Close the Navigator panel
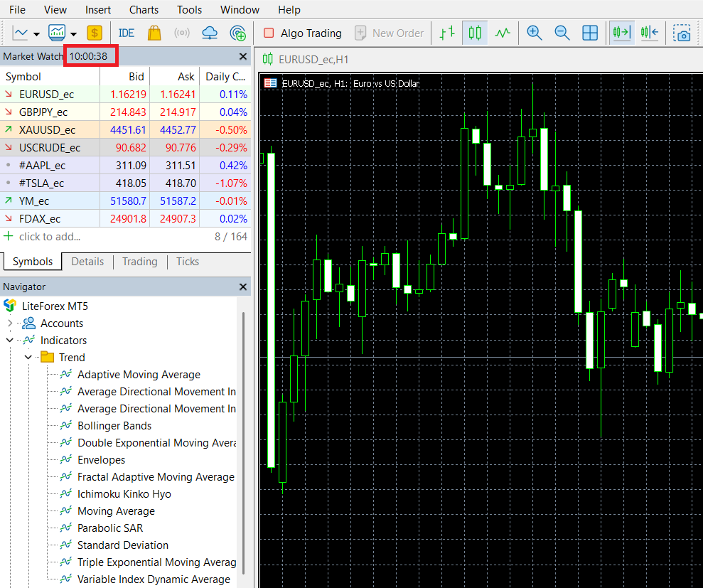This screenshot has width=703, height=588. pyautogui.click(x=243, y=287)
